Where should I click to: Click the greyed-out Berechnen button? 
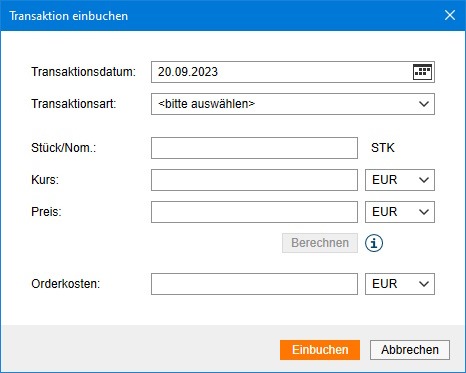320,243
